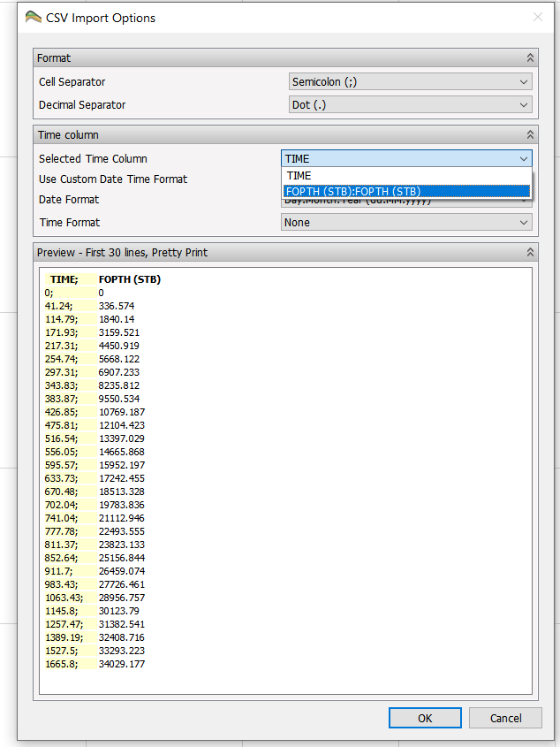Click preview value 4450.919
The image size is (560, 747).
[119, 346]
